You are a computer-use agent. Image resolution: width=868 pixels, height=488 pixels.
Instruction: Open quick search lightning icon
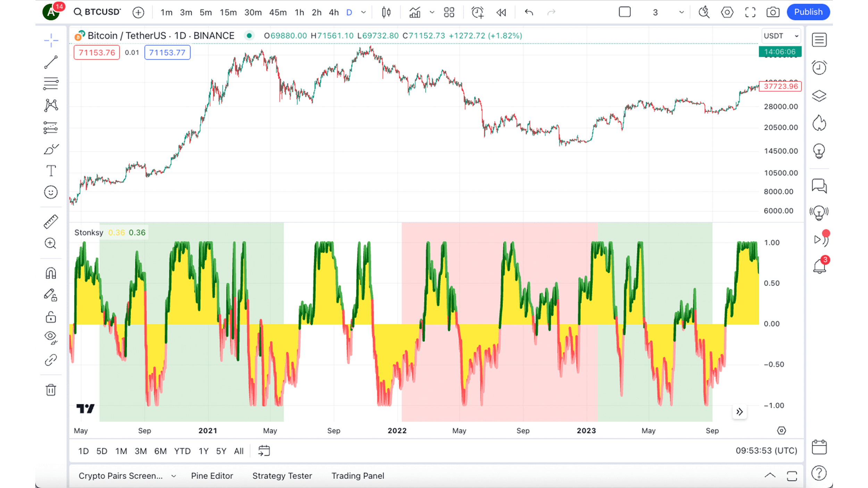click(704, 12)
